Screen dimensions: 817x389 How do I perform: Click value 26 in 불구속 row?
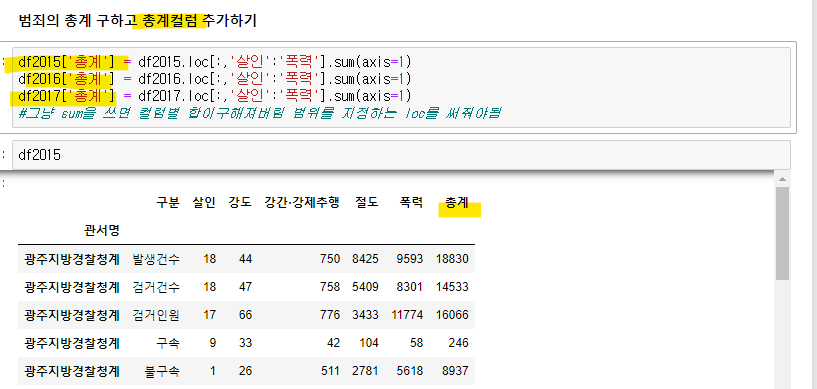(245, 371)
